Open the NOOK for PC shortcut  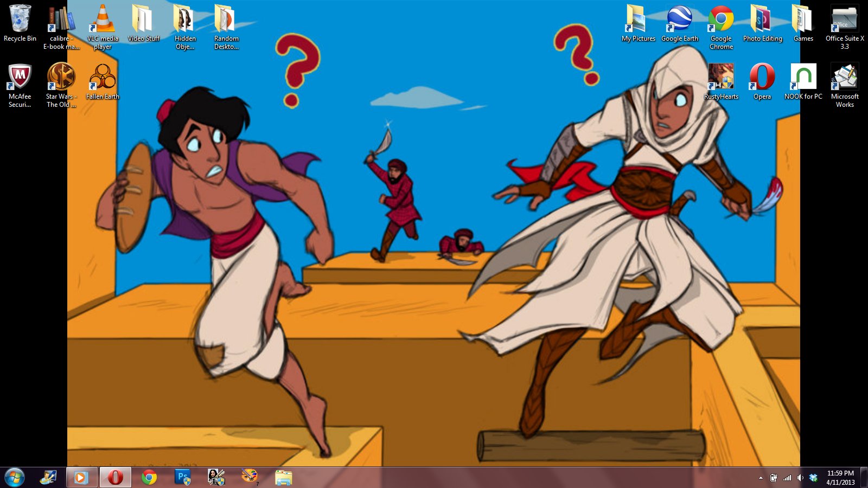803,78
